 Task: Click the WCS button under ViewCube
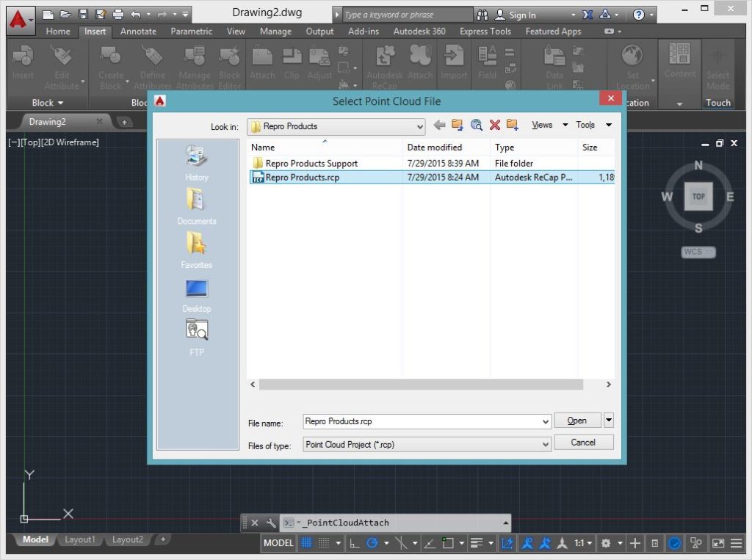coord(698,252)
